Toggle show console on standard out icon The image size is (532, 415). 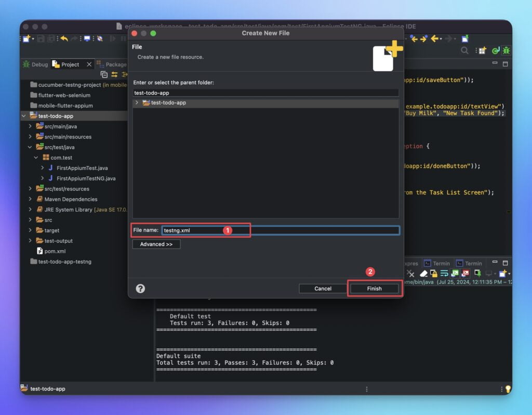(455, 274)
